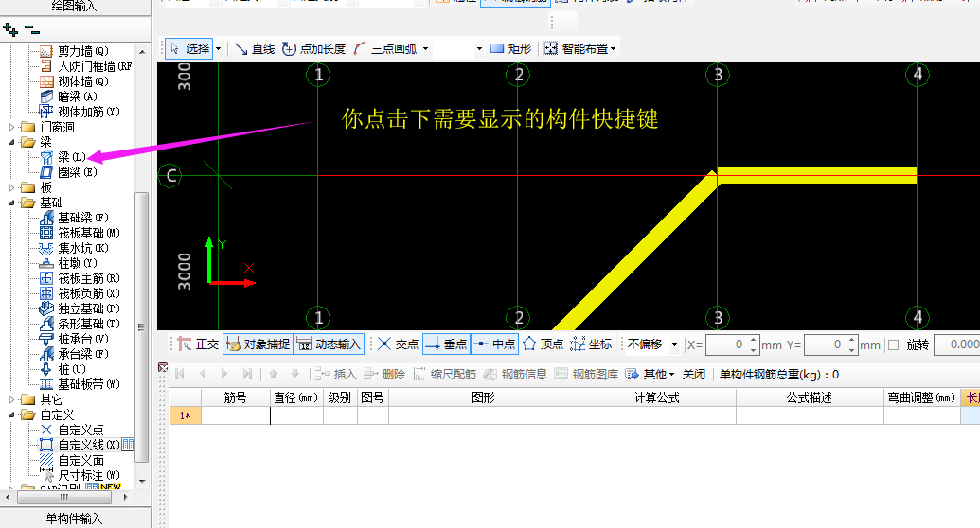Image resolution: width=980 pixels, height=528 pixels.
Task: Collapse the 基础 folder
Action: [12, 202]
